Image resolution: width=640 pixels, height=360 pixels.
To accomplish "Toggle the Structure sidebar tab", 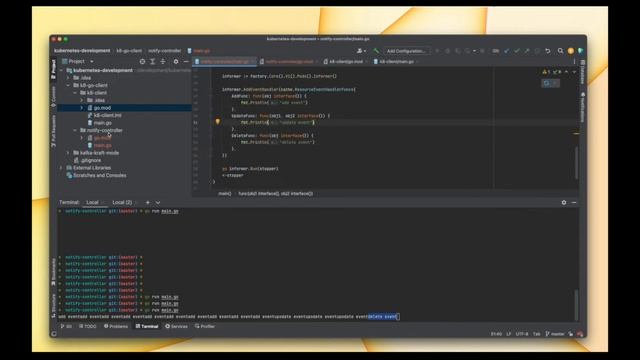I will point(53,305).
